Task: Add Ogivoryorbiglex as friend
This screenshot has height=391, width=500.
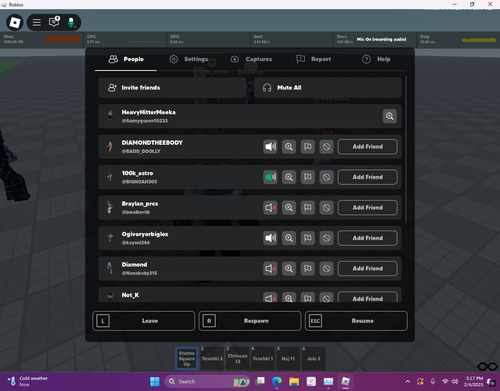Action: pos(368,238)
